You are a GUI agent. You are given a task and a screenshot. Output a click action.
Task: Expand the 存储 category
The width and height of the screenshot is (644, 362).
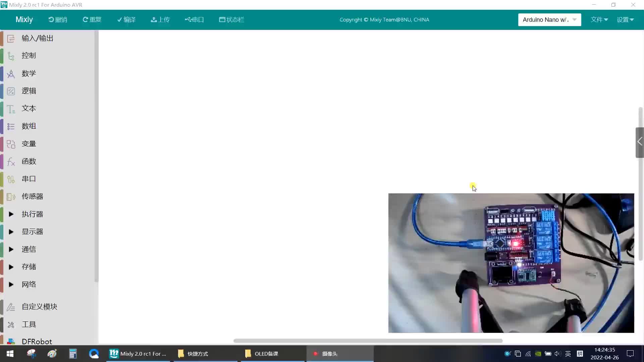tap(11, 267)
